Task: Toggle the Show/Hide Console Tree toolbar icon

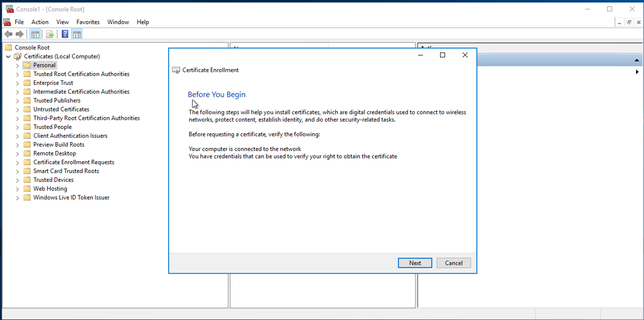Action: click(x=35, y=34)
